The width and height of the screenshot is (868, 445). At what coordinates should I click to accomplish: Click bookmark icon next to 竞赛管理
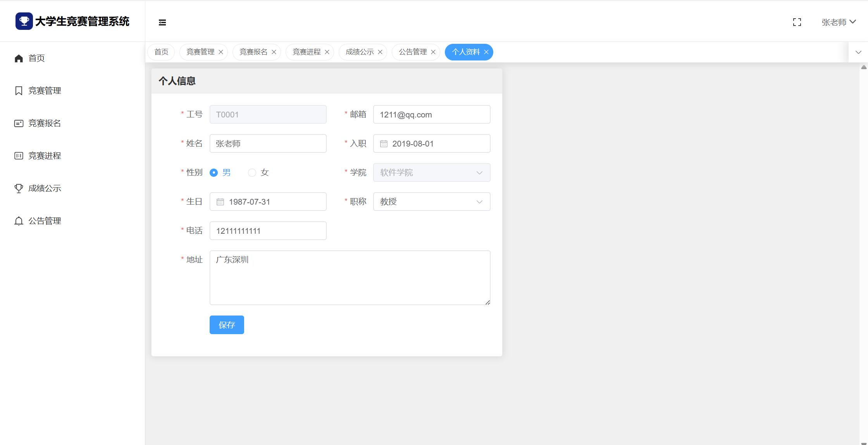tap(19, 91)
